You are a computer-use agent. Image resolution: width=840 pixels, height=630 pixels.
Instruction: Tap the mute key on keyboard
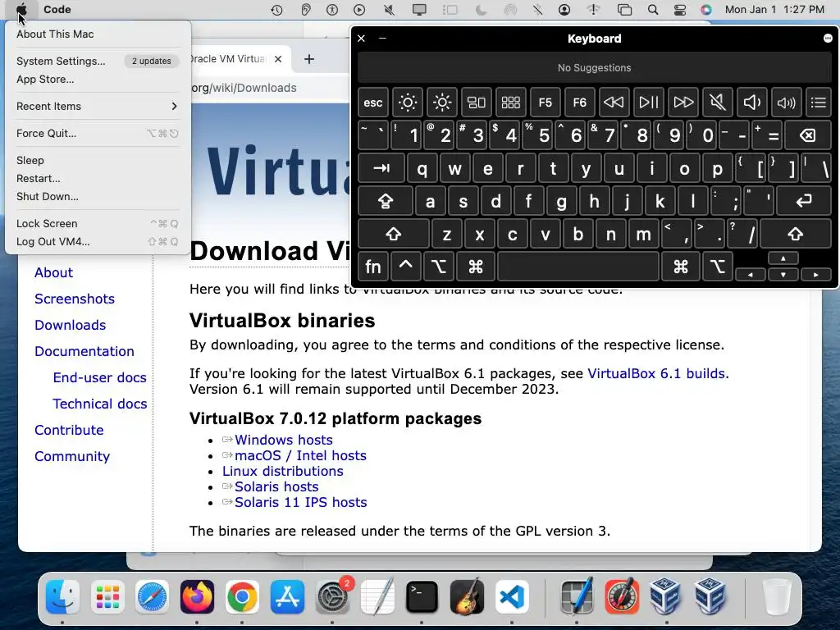pos(717,103)
